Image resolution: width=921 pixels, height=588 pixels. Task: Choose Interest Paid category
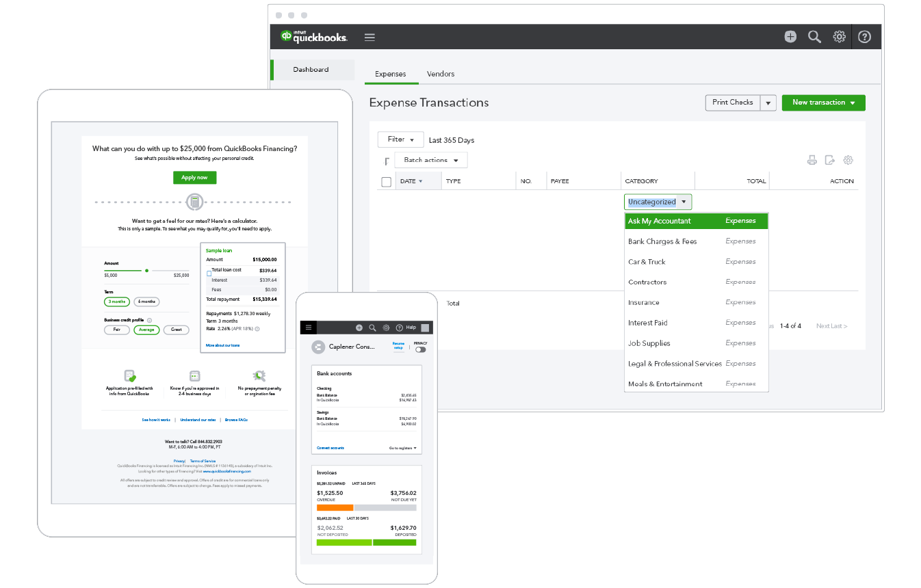tap(697, 323)
